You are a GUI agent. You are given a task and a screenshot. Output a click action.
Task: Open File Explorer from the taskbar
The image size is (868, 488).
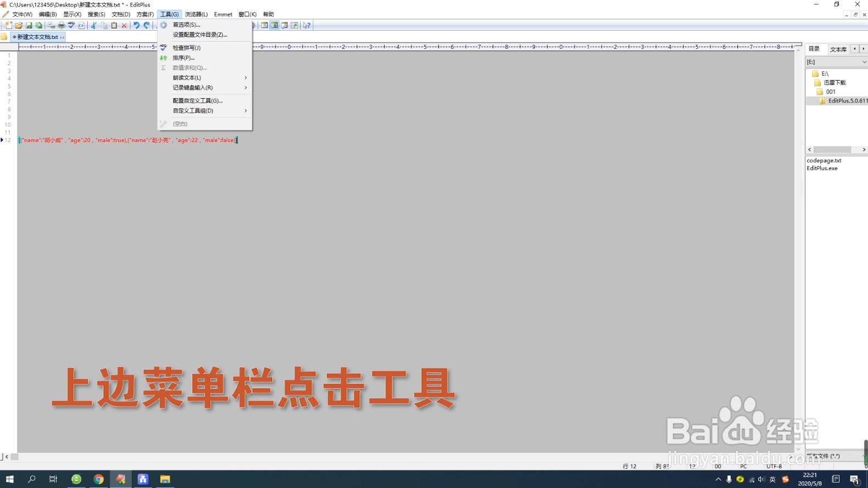165,479
